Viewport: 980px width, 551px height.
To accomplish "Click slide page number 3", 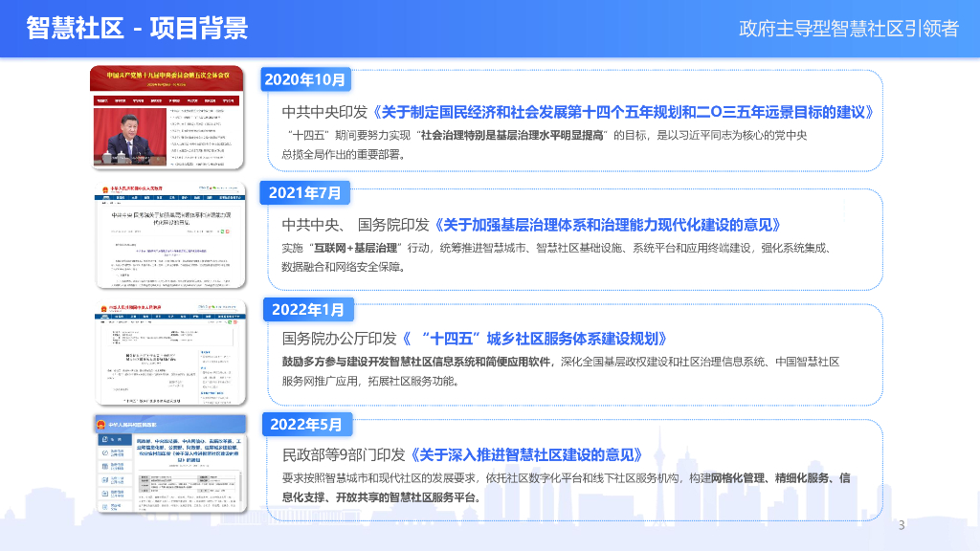I will [902, 525].
